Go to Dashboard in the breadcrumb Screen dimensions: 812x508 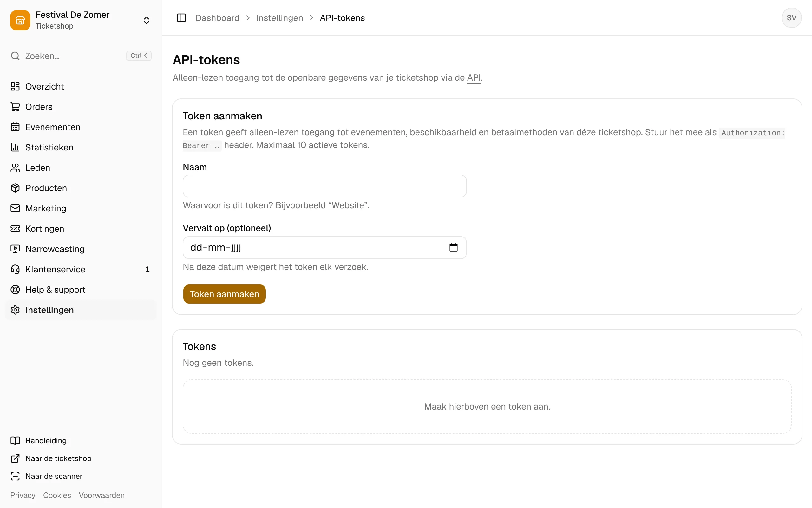click(x=217, y=18)
